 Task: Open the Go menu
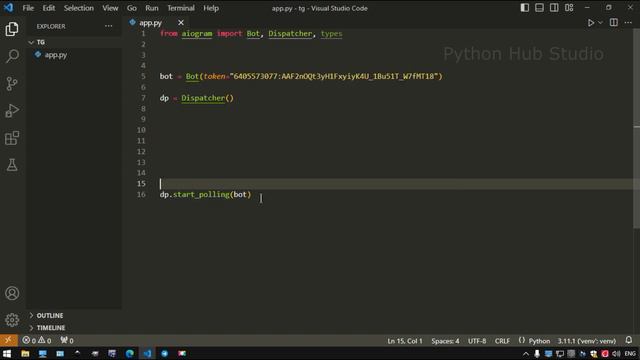(131, 8)
